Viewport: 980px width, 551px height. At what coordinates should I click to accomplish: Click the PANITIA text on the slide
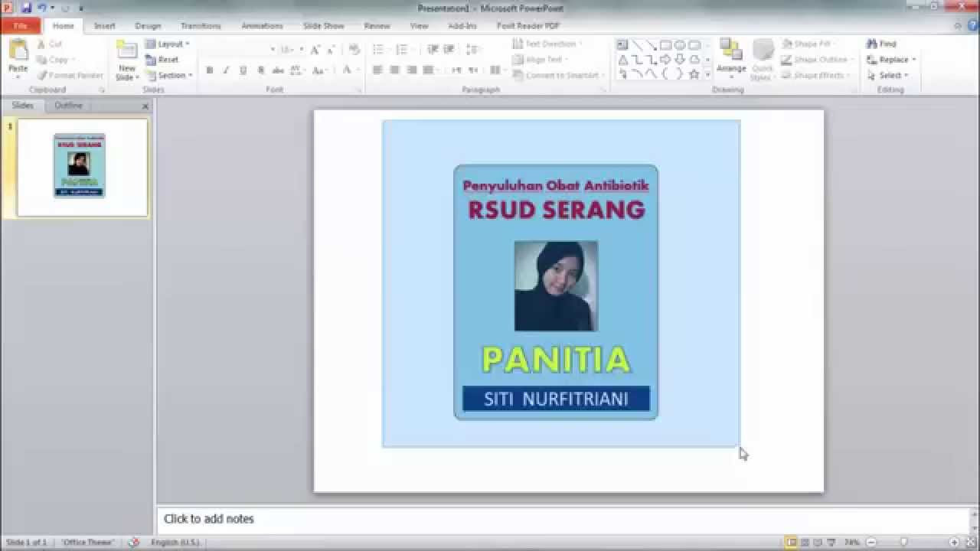pyautogui.click(x=556, y=360)
